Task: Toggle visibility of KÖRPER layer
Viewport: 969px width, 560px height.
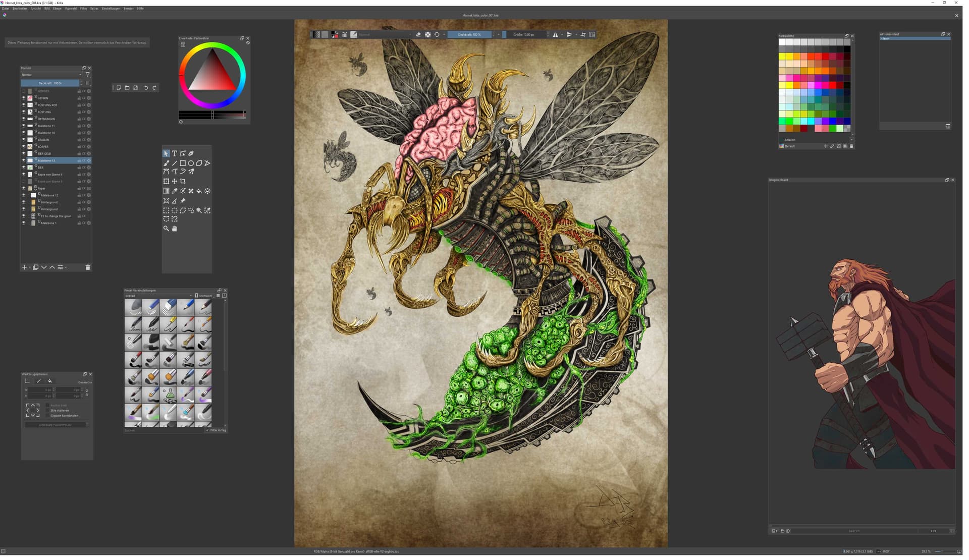Action: [x=23, y=147]
